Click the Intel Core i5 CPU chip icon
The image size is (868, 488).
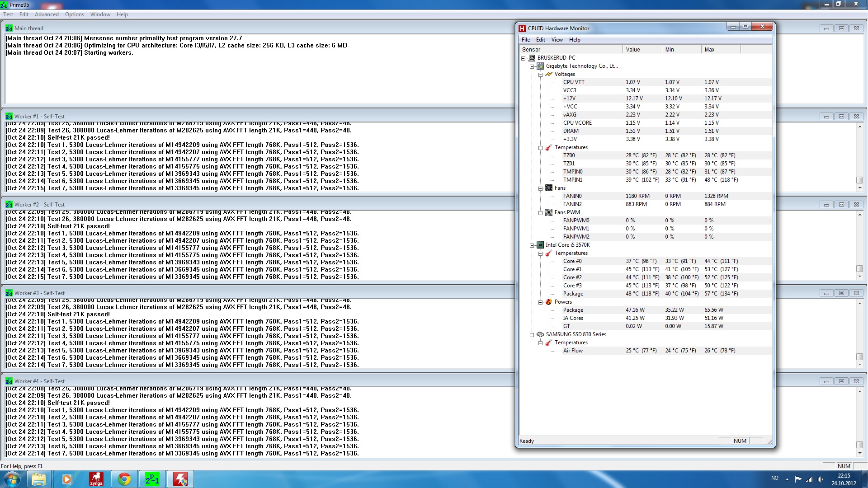pyautogui.click(x=540, y=245)
